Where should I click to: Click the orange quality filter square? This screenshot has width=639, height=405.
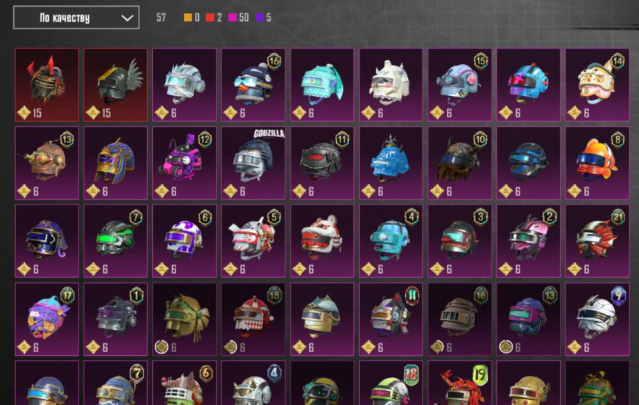[x=188, y=17]
